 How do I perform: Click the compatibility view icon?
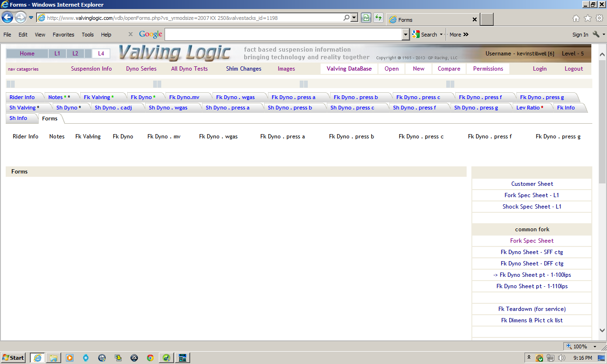point(366,18)
